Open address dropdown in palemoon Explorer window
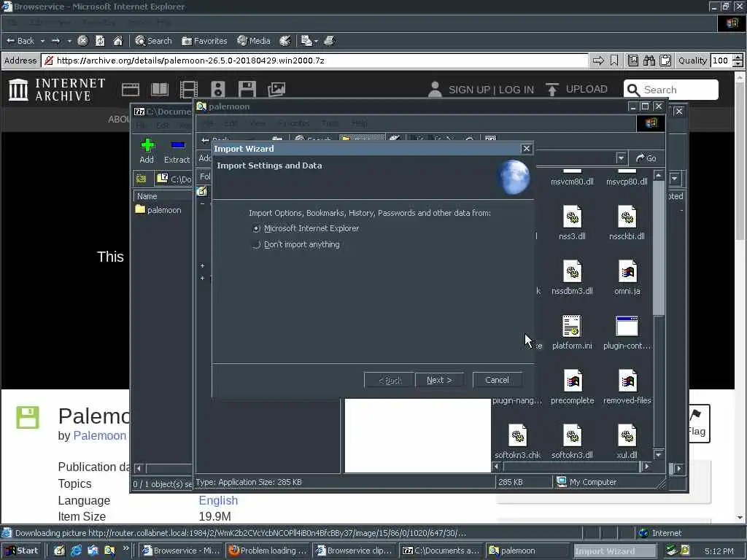Image resolution: width=747 pixels, height=560 pixels. pyautogui.click(x=621, y=158)
